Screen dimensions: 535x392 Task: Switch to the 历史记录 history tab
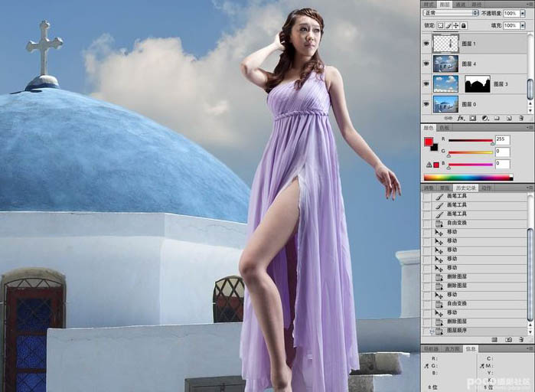(x=466, y=188)
